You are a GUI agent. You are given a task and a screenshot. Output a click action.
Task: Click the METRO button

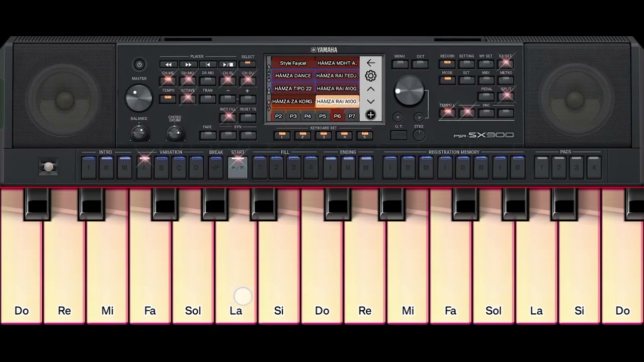tap(506, 80)
